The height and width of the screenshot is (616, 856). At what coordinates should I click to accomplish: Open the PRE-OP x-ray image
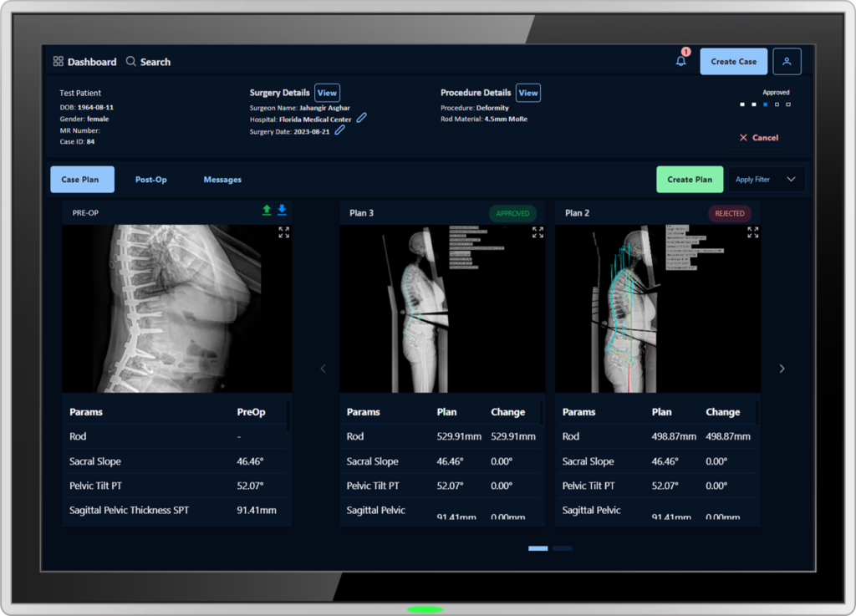[x=176, y=308]
